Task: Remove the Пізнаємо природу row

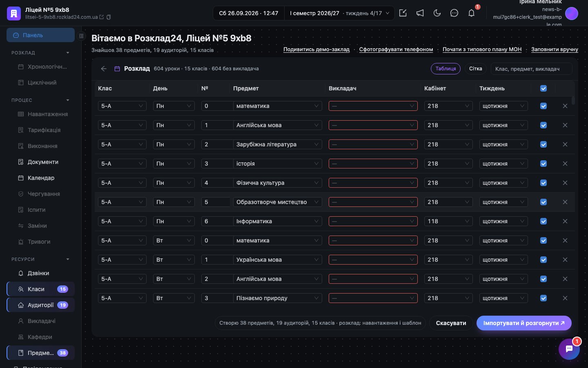Action: coord(565,298)
